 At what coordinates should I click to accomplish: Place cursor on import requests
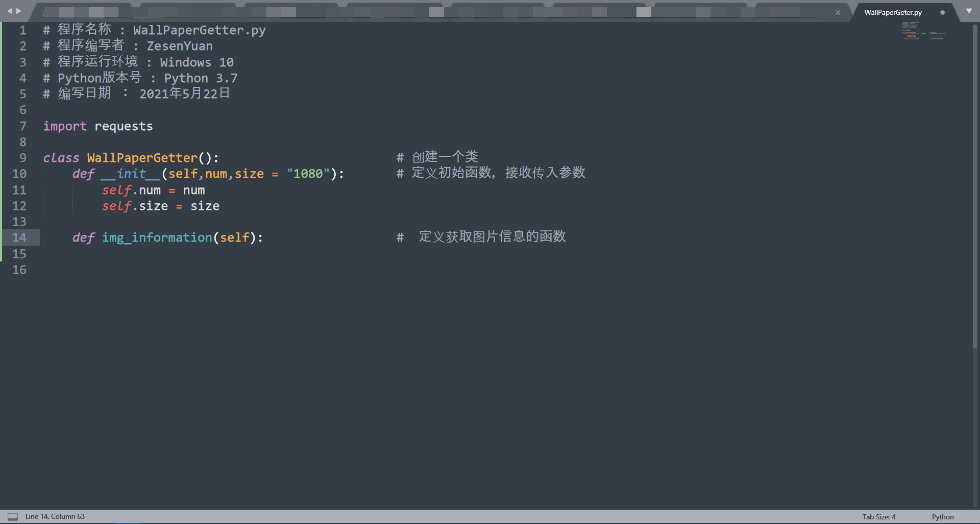[98, 126]
